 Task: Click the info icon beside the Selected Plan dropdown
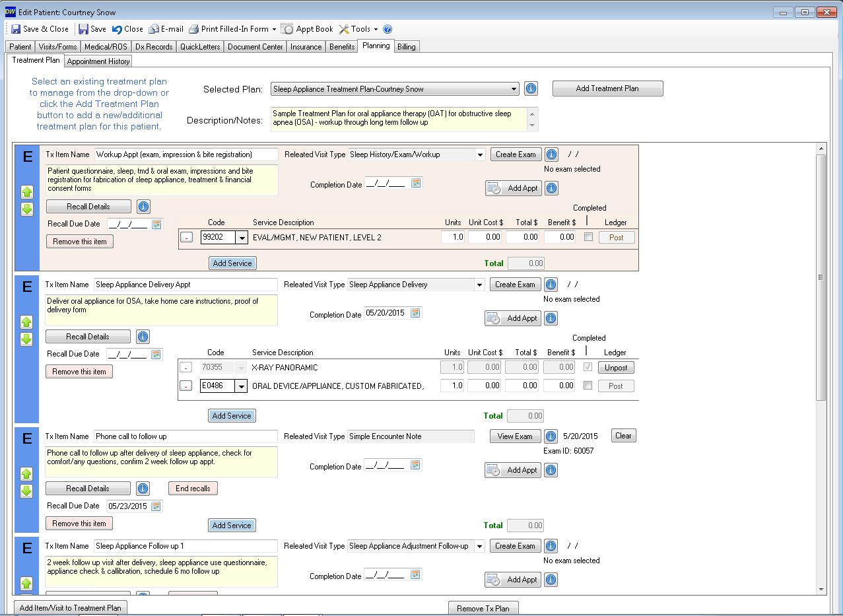pos(530,88)
